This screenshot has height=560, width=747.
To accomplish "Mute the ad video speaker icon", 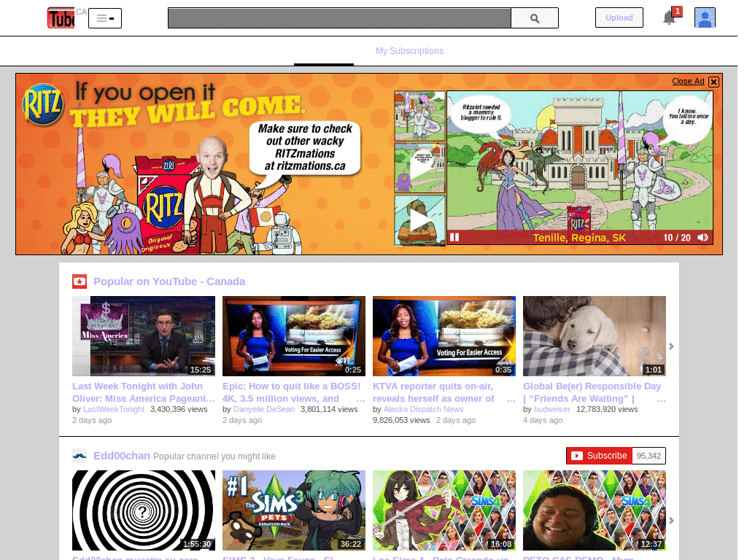I will (703, 237).
